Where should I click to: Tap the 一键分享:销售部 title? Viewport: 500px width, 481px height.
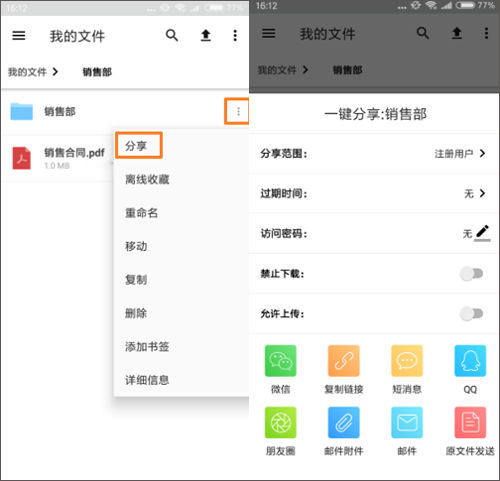[x=375, y=114]
